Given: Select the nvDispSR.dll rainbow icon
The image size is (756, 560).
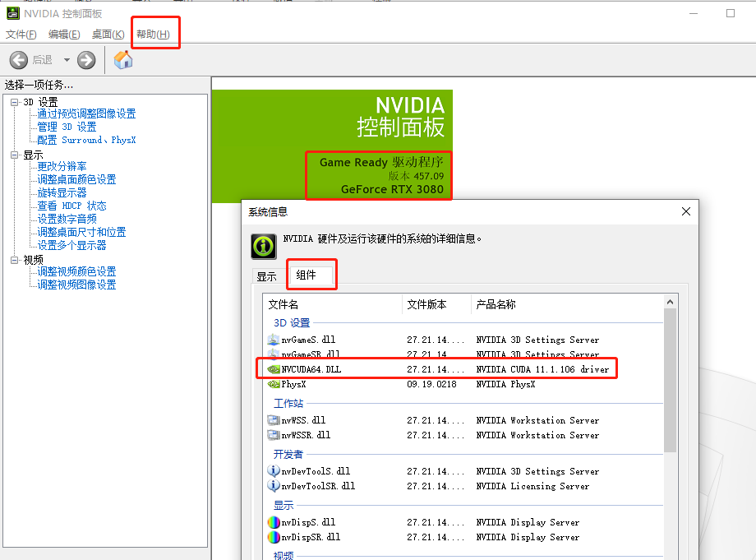Looking at the screenshot, I should pyautogui.click(x=274, y=537).
